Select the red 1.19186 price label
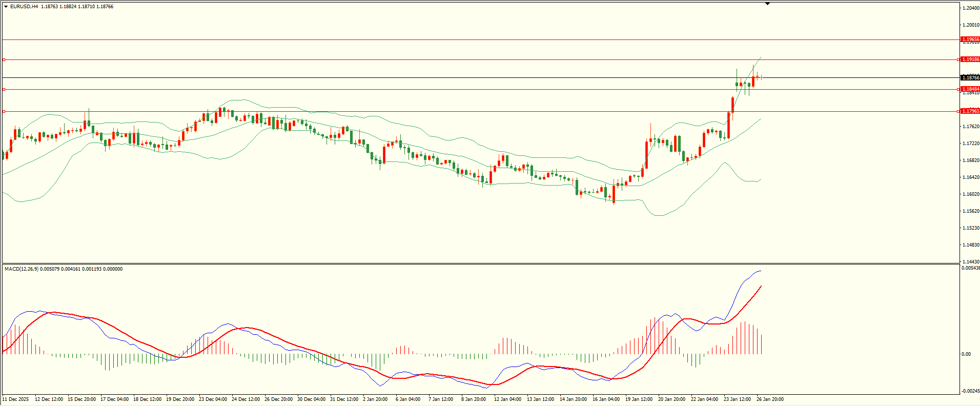This screenshot has height=406, width=980. 970,59
